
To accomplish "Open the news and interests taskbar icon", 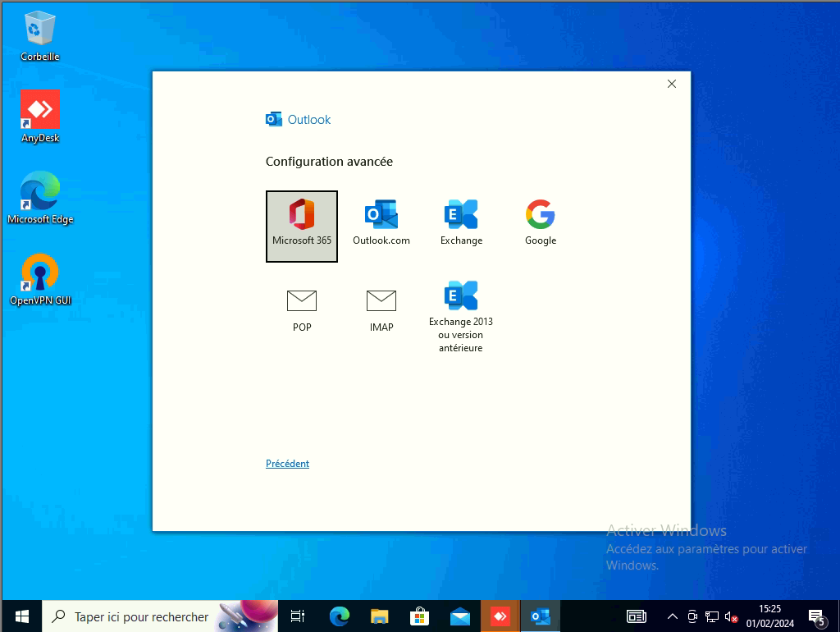I will coord(637,616).
